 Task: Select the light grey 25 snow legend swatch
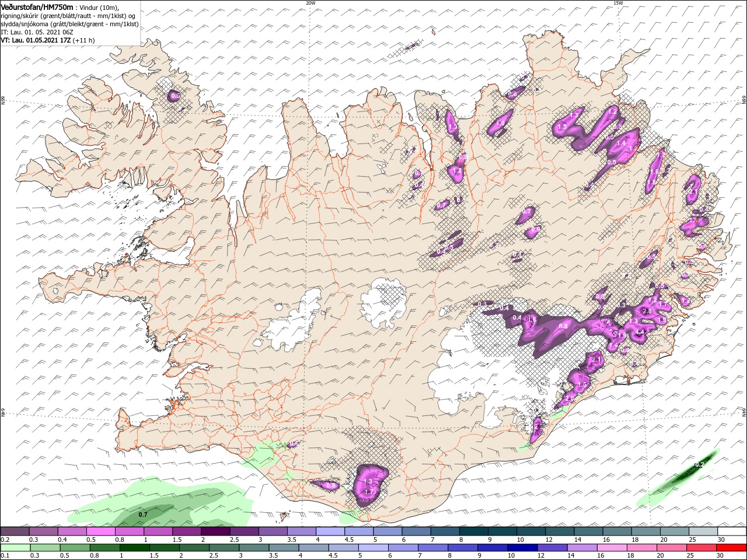pyautogui.click(x=703, y=531)
